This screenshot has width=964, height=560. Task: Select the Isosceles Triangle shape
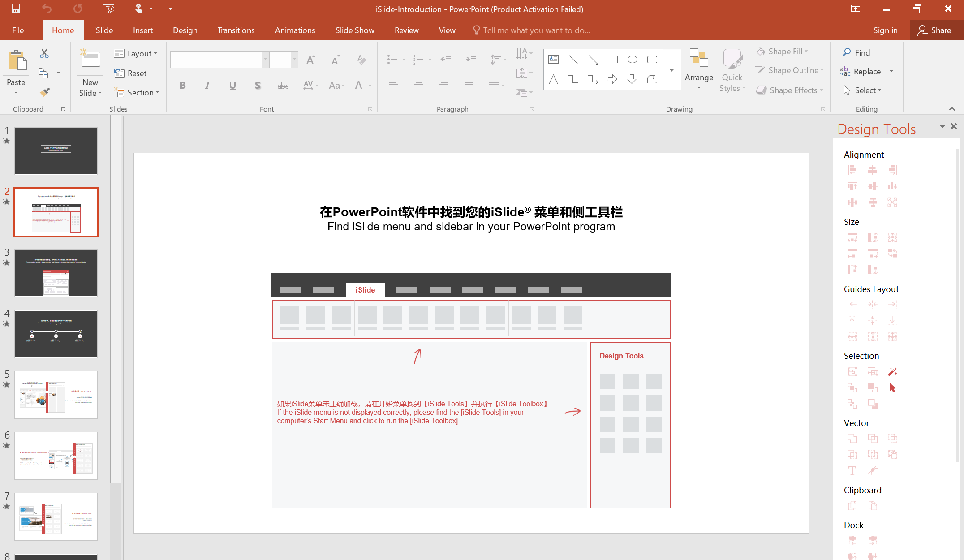click(554, 79)
